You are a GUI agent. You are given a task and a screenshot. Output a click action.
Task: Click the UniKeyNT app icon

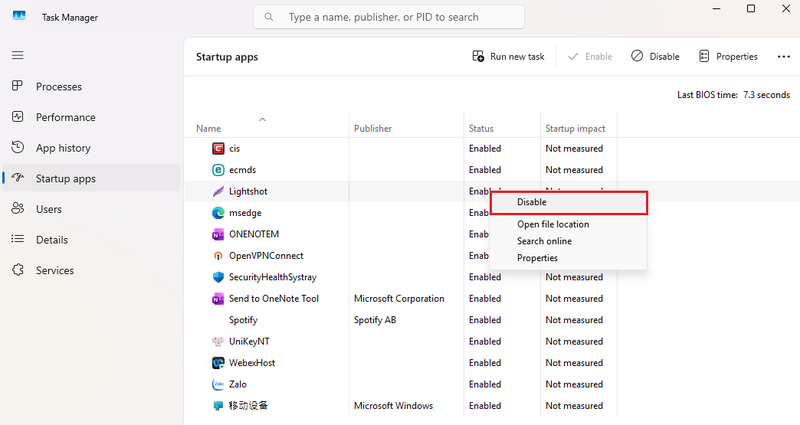click(218, 341)
